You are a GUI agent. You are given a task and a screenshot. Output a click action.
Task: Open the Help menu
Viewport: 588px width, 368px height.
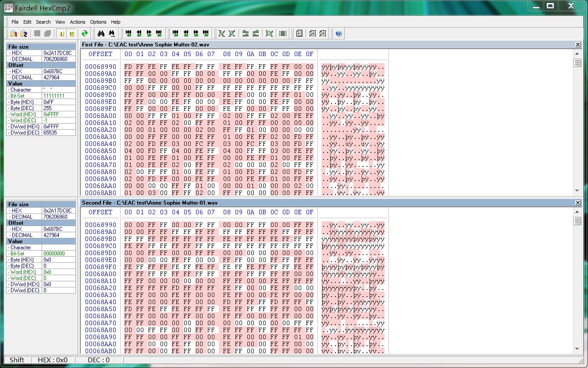point(116,22)
